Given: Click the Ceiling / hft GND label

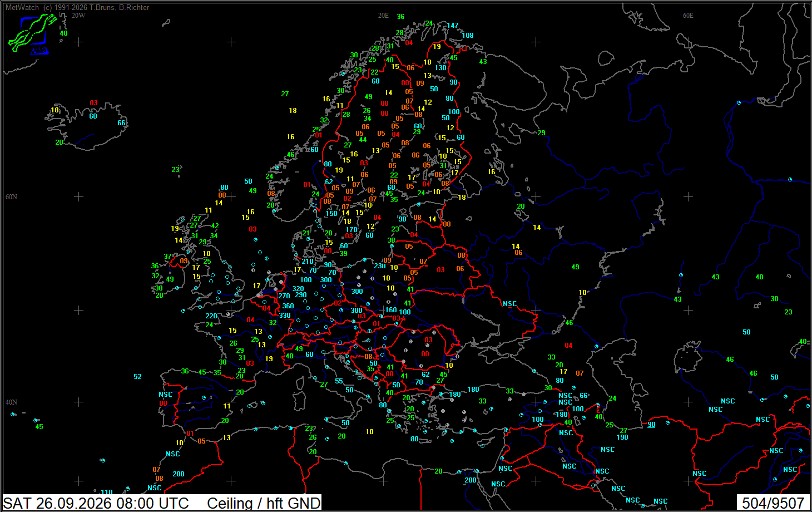Looking at the screenshot, I should (264, 503).
